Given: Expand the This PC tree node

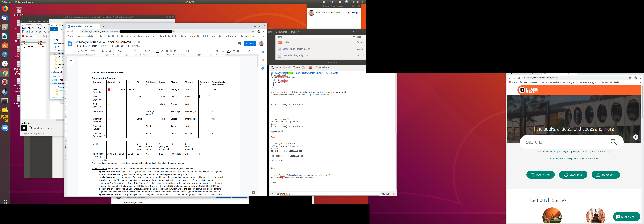Looking at the screenshot, I should point(51,77).
